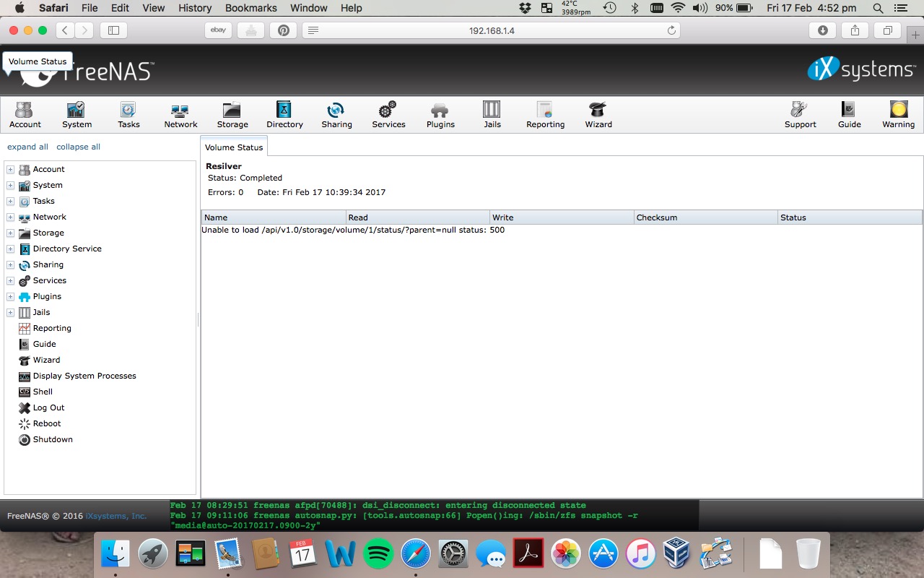Click the iXsystems logo
The height and width of the screenshot is (578, 924).
(x=860, y=69)
